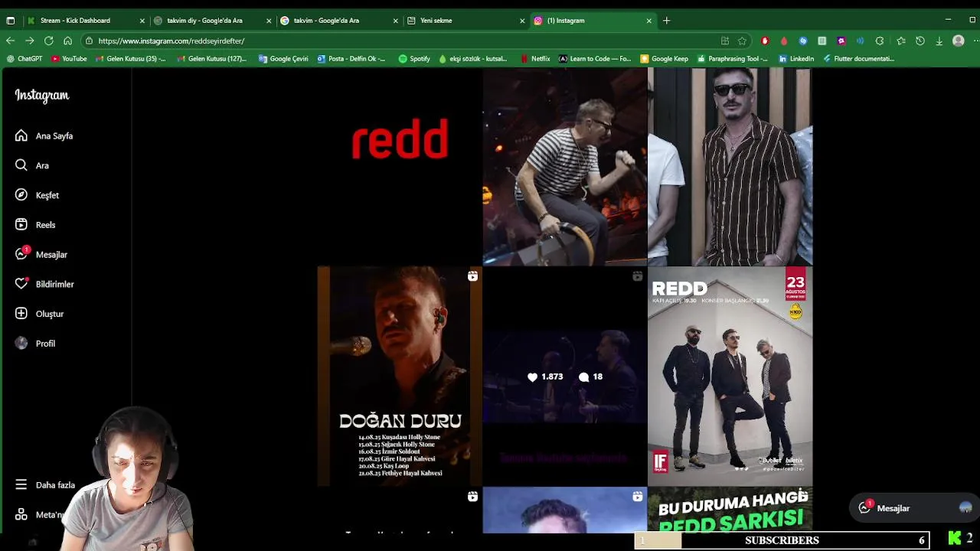Open the browser history icon
Viewport: 980px width, 551px height.
coord(920,41)
